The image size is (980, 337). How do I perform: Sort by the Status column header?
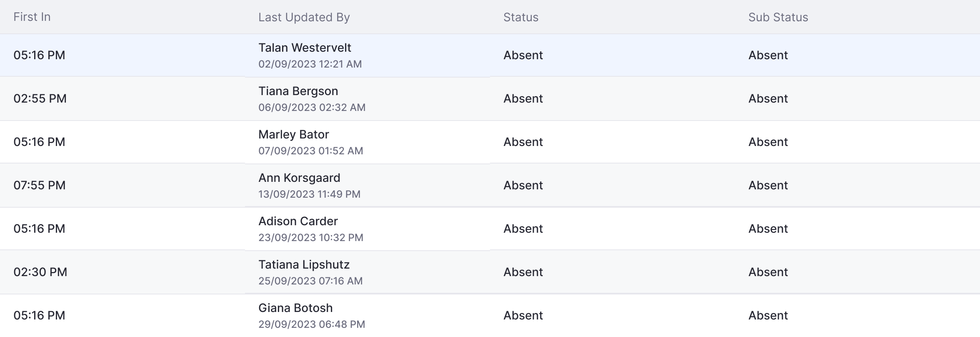[520, 17]
